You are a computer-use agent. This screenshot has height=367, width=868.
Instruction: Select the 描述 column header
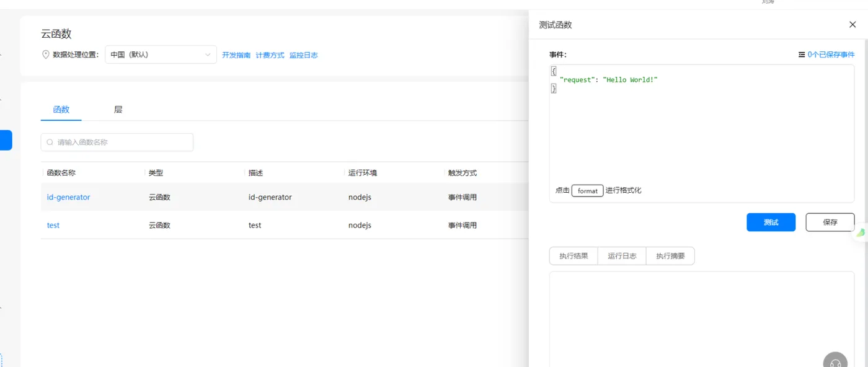(x=256, y=173)
